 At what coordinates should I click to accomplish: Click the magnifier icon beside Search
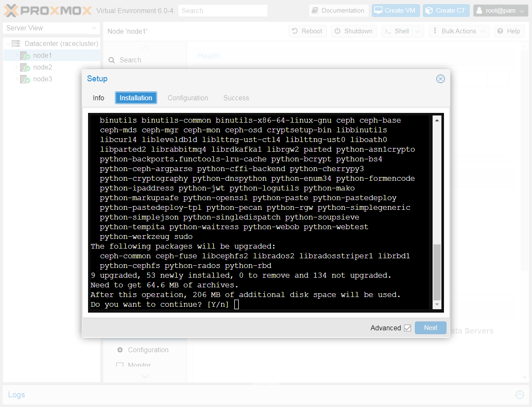tap(112, 60)
